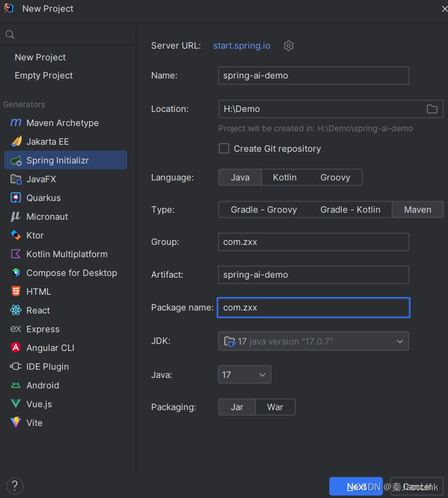Select IDE Plugin generator label
The height and width of the screenshot is (498, 448).
pyautogui.click(x=47, y=367)
